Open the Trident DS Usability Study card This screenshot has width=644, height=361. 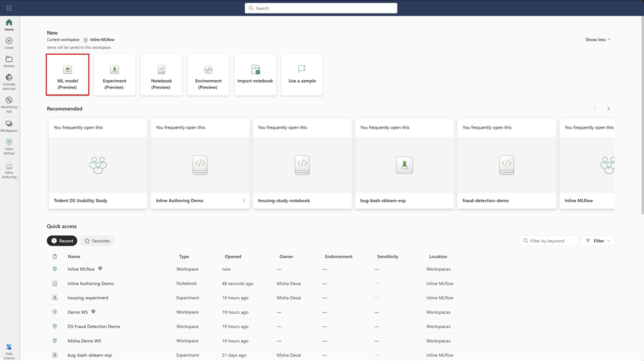98,163
